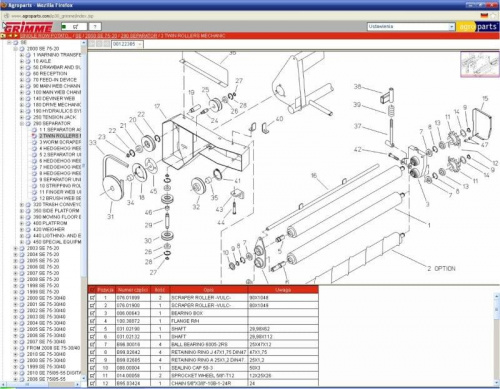
Task: Select 1.1 SEPARATOR tree item
Action: (x=60, y=130)
